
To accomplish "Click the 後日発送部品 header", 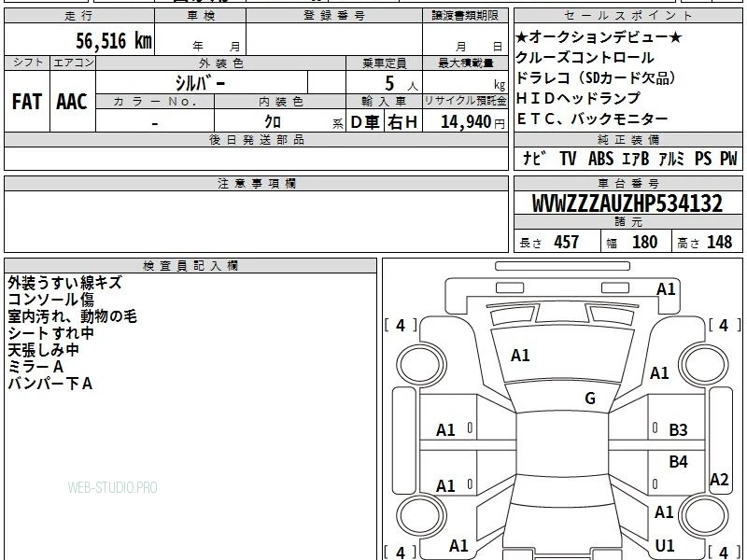I will point(256,139).
